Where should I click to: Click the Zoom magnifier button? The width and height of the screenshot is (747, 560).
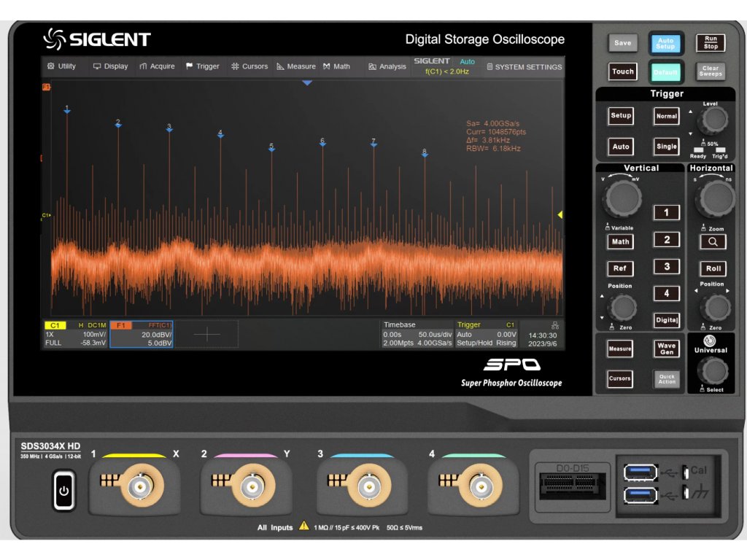point(713,242)
